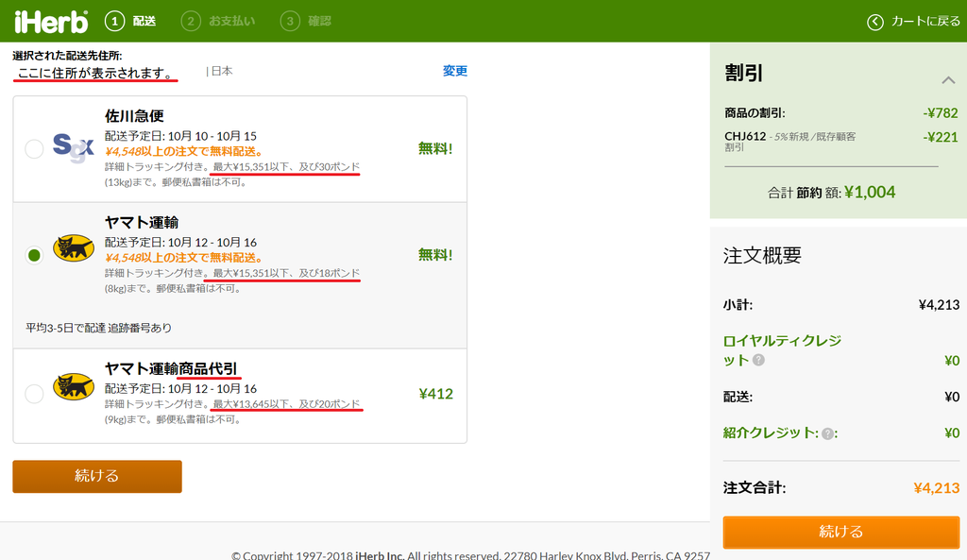Select ヤマト運輸 free shipping radio button
Image resolution: width=967 pixels, height=560 pixels.
pos(34,255)
